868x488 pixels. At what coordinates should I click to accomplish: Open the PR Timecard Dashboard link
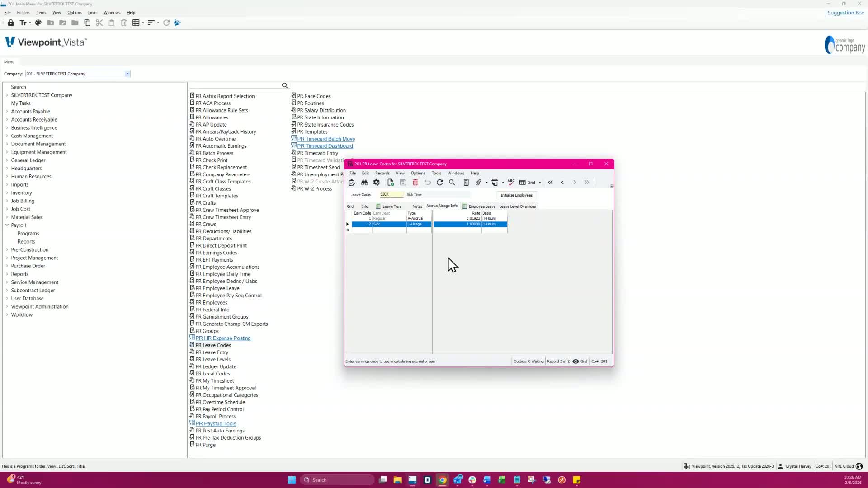[325, 146]
